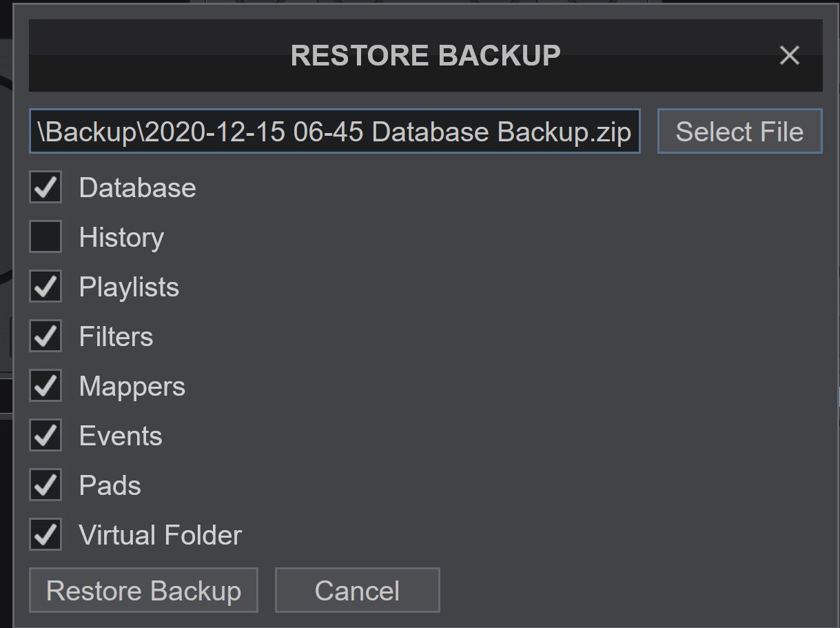
Task: Click the RESTORE BACKUP title header
Action: (x=425, y=55)
